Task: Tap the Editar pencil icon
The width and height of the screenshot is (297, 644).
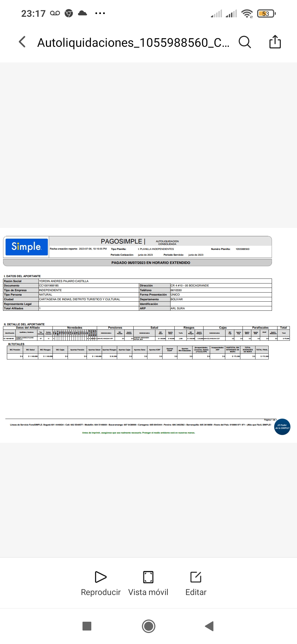Action: coord(196,577)
